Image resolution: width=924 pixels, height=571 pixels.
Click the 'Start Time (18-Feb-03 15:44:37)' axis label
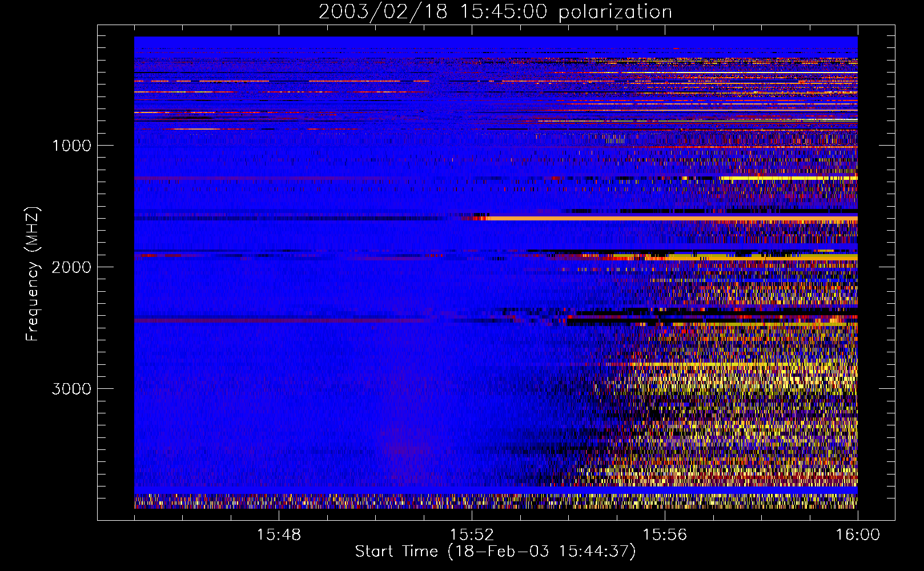click(x=495, y=552)
